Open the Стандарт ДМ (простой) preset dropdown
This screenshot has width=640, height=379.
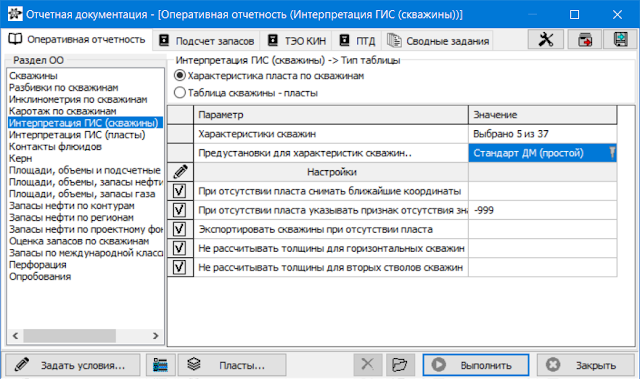pos(542,153)
